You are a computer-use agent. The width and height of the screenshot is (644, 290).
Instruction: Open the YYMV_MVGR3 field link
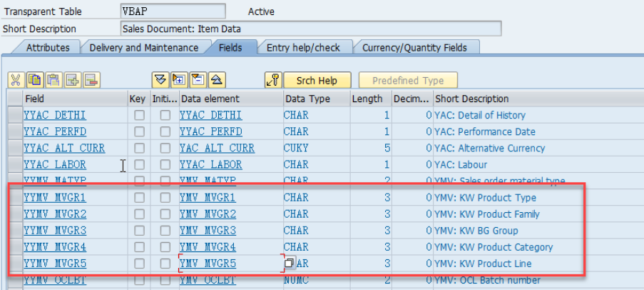pos(55,230)
